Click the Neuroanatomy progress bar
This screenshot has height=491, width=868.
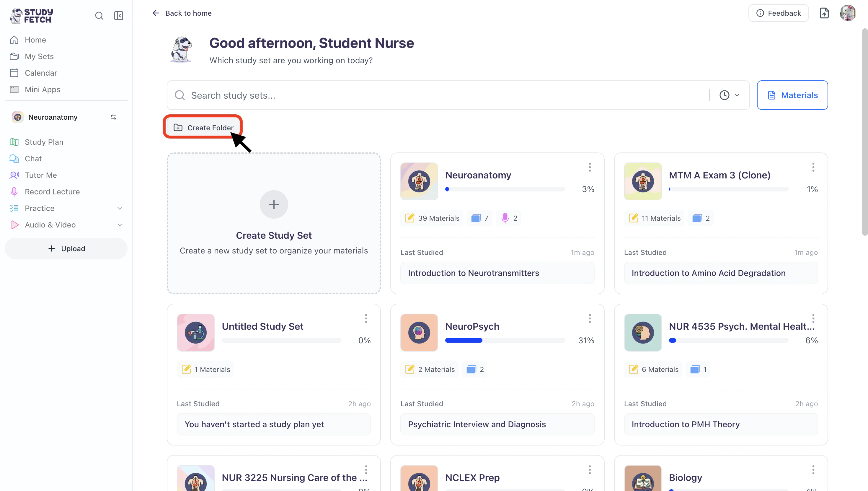pos(505,189)
